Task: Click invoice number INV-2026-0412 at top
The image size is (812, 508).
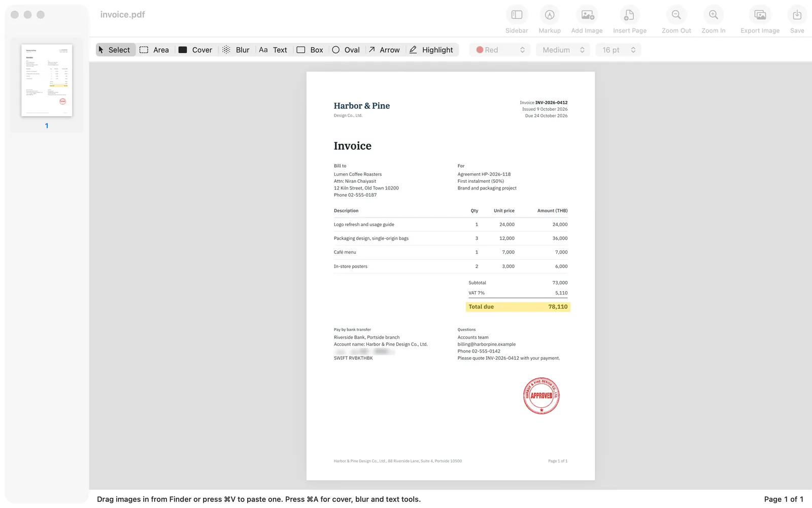Action: pos(551,103)
